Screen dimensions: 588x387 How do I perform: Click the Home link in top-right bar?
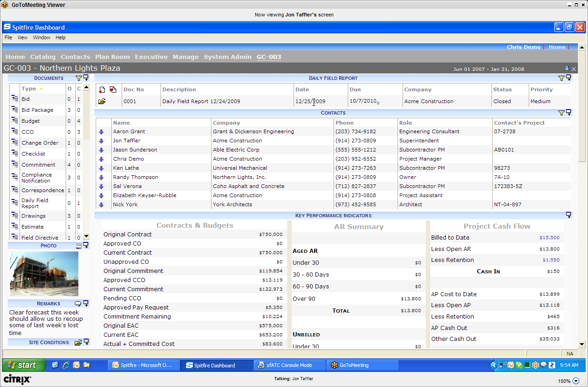(x=557, y=47)
